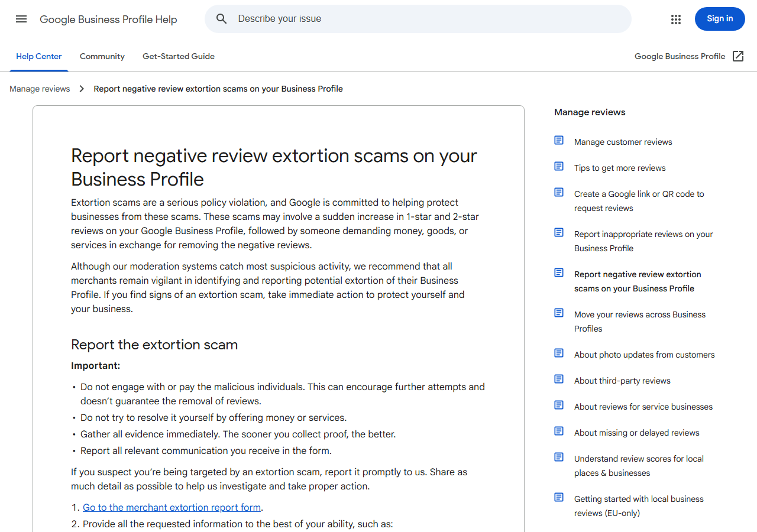Screen dimensions: 757x532
Task: Click article icon beside Report inappropriate reviews
Action: point(559,232)
